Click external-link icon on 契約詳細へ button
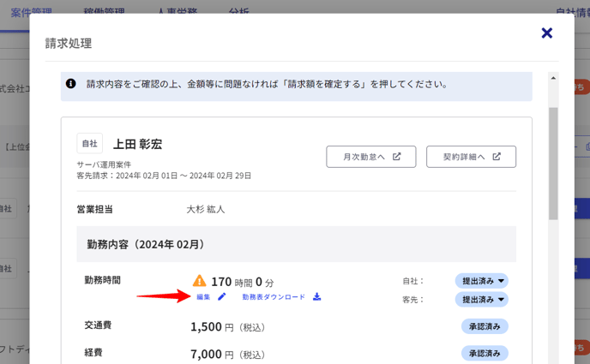Viewport: 590px width, 364px height. (497, 157)
